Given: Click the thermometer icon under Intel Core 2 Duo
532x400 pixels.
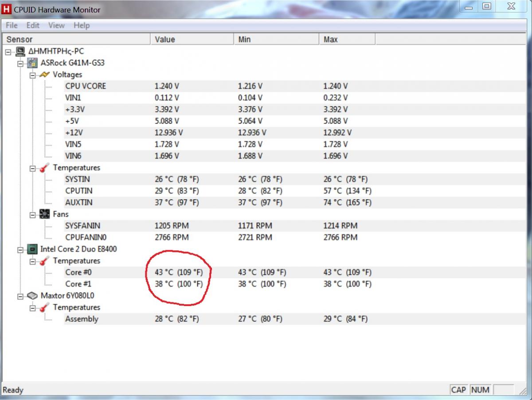Looking at the screenshot, I should pos(44,261).
